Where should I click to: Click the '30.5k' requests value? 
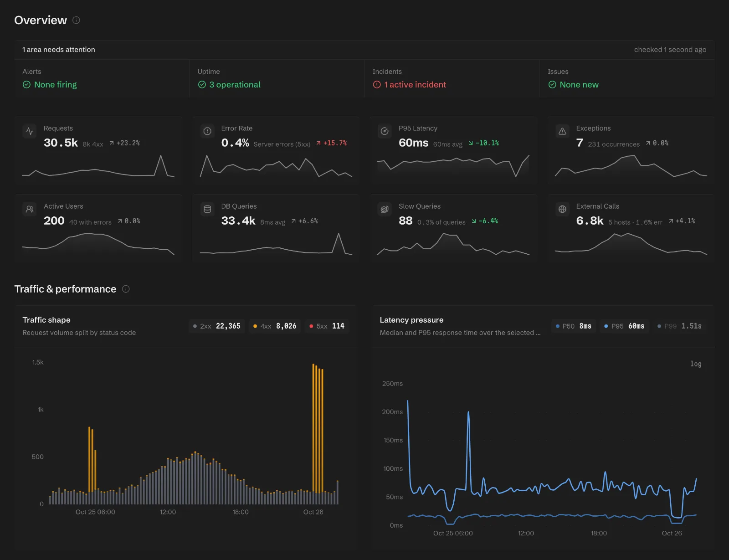tap(61, 143)
